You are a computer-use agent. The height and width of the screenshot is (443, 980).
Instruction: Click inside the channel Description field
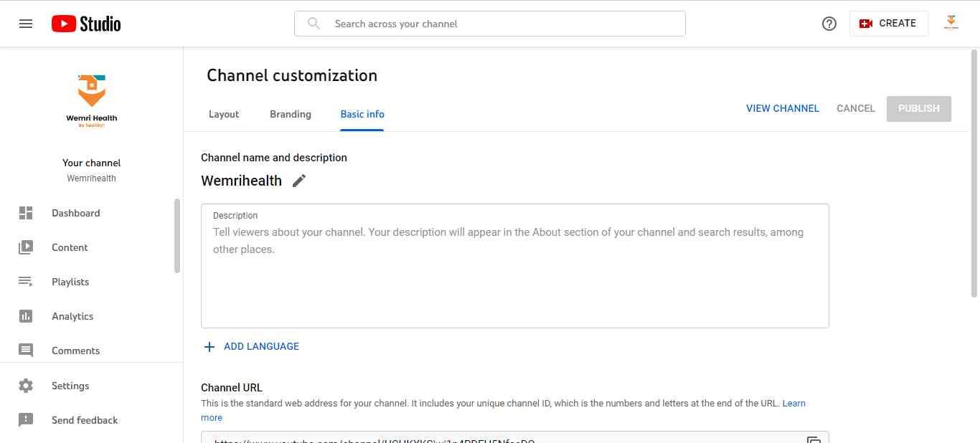[514, 280]
